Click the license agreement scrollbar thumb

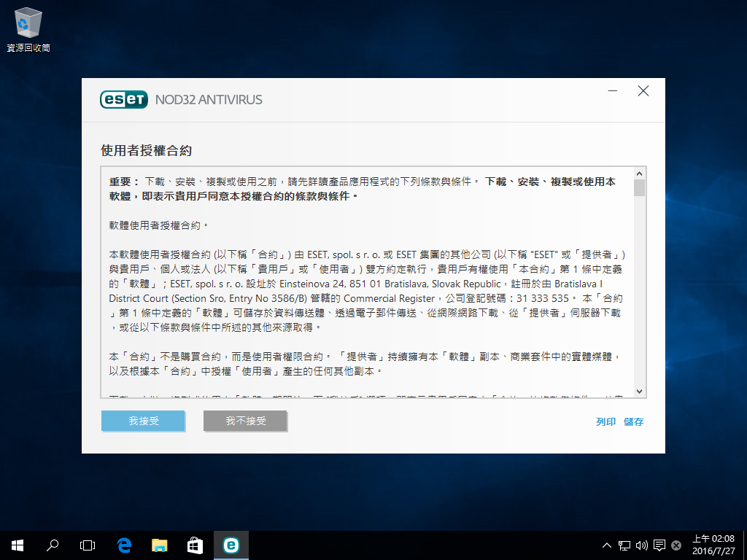coord(639,187)
